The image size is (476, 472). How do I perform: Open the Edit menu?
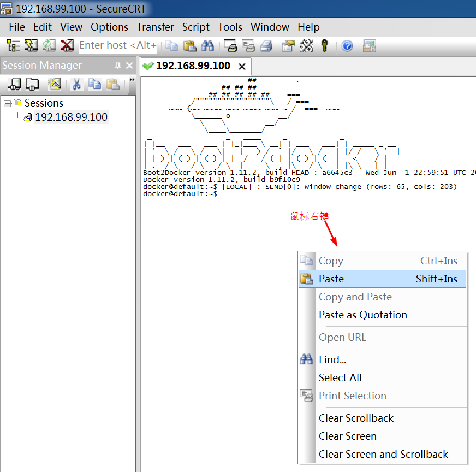point(42,27)
